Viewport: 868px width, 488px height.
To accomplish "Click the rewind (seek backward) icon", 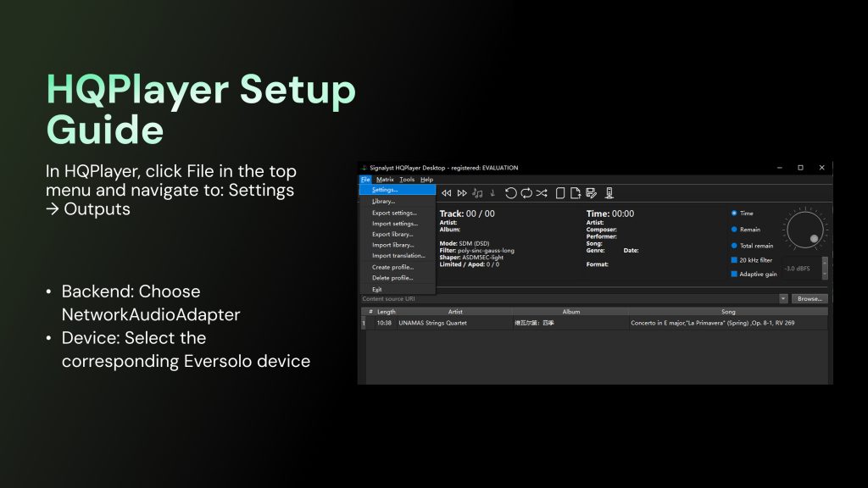I will click(447, 193).
